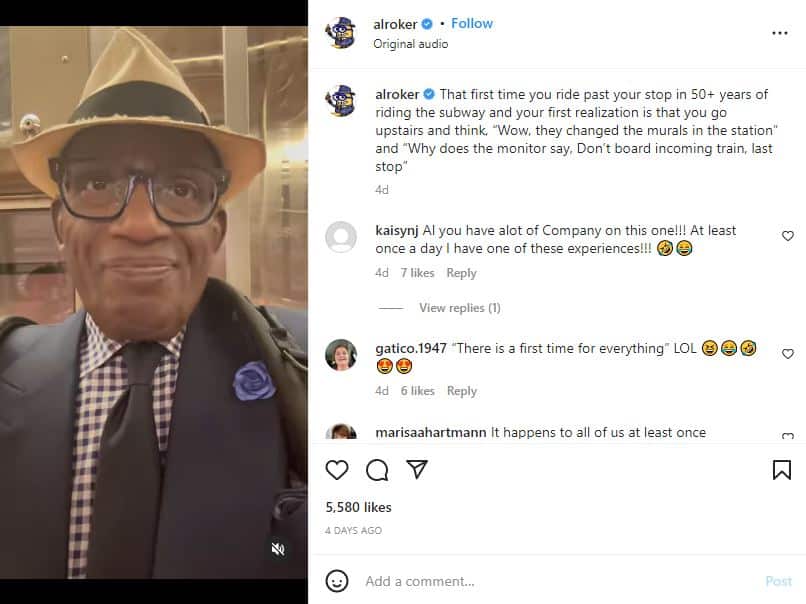The height and width of the screenshot is (604, 806).
Task: Like kaisynj's comment with its heart
Action: (x=787, y=235)
